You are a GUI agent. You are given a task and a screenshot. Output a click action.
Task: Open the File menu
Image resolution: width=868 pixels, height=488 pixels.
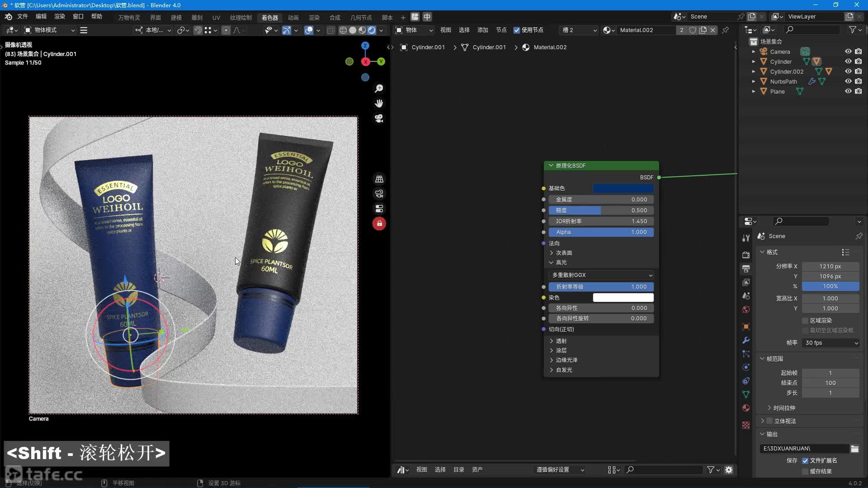[x=23, y=17]
